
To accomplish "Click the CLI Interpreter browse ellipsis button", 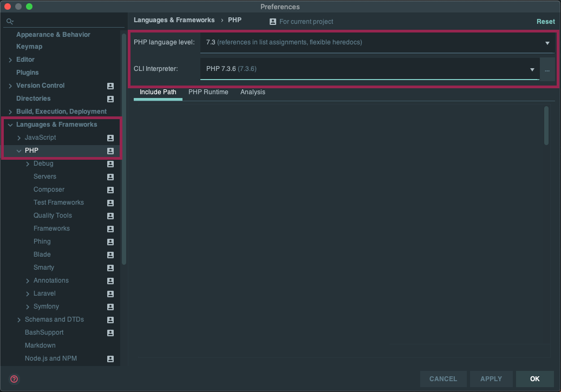I will pyautogui.click(x=547, y=69).
